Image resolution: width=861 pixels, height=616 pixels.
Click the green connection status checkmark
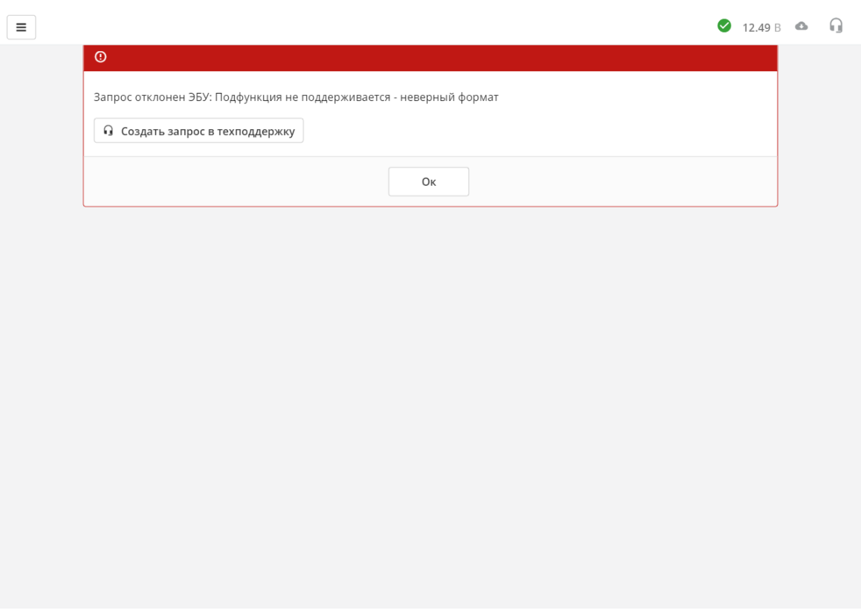pyautogui.click(x=724, y=26)
